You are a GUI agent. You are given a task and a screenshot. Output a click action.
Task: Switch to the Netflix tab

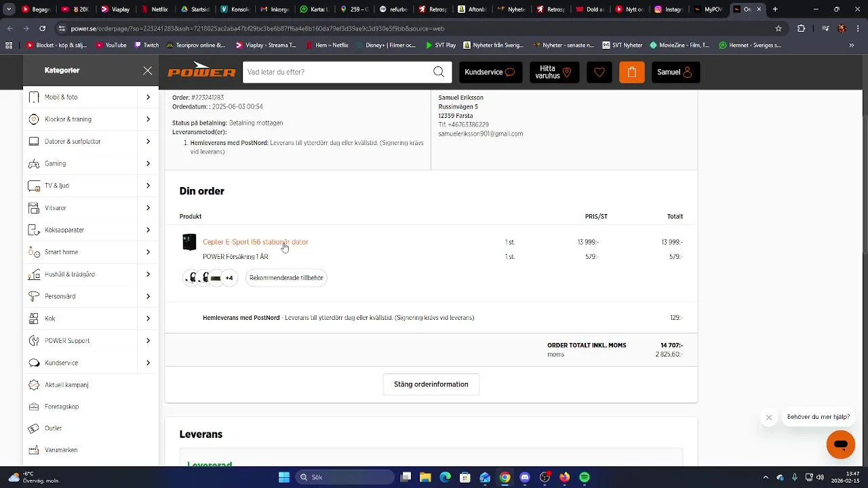click(x=155, y=9)
